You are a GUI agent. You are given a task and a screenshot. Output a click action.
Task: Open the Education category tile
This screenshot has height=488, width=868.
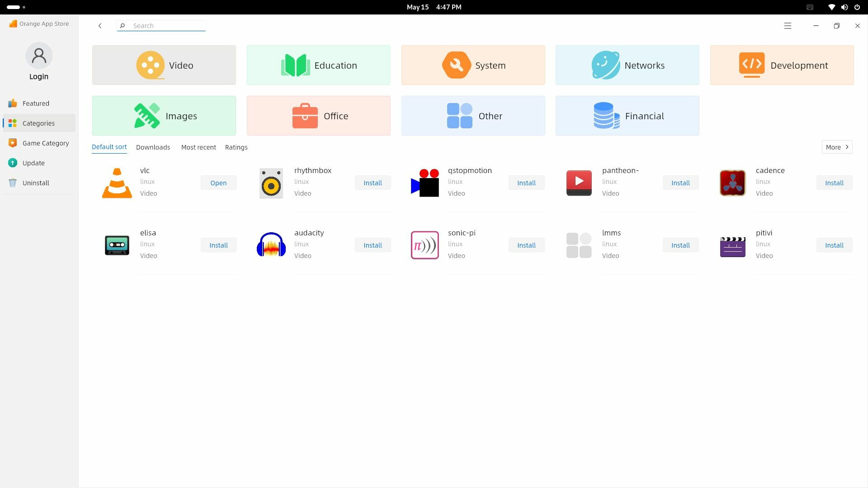pos(318,65)
